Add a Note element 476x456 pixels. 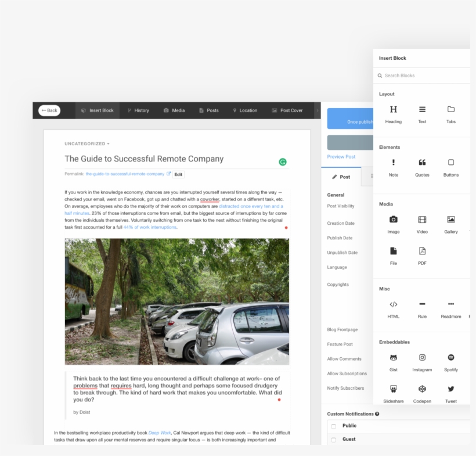tap(393, 168)
